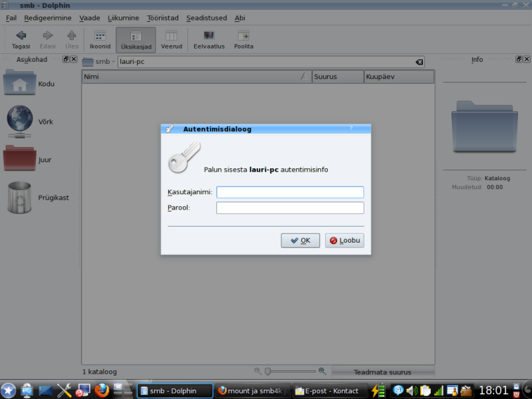Click the Tagasi back arrow icon
532x399 pixels.
[21, 36]
